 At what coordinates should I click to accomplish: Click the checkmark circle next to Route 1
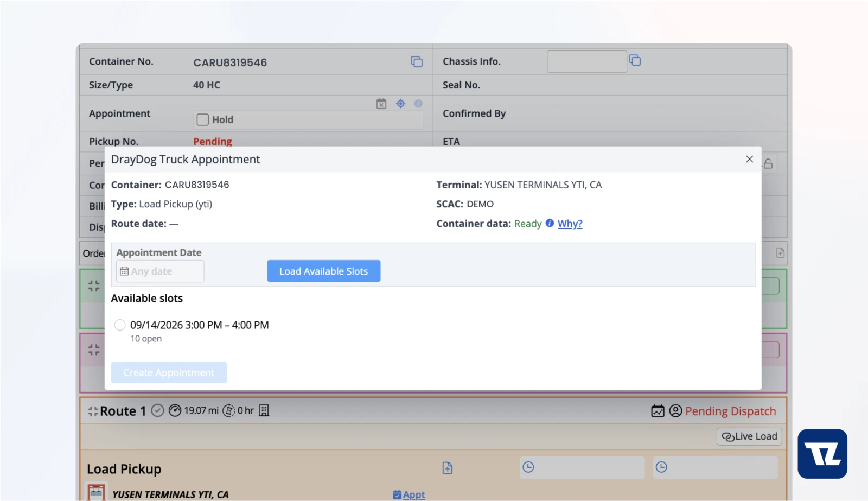click(x=157, y=411)
